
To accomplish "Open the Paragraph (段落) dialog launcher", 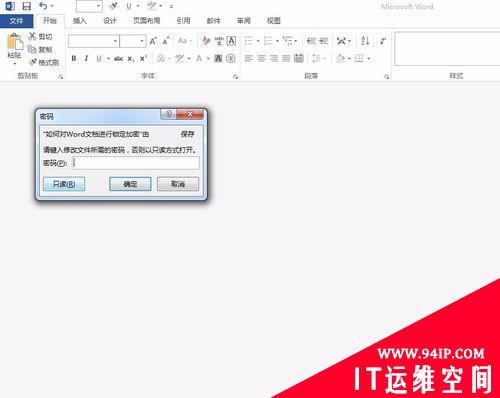I will [387, 77].
